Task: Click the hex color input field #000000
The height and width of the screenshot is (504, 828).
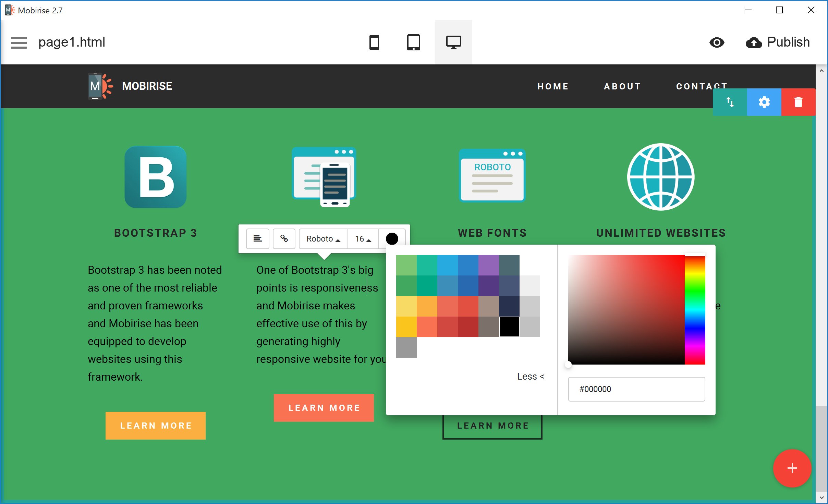Action: (637, 389)
